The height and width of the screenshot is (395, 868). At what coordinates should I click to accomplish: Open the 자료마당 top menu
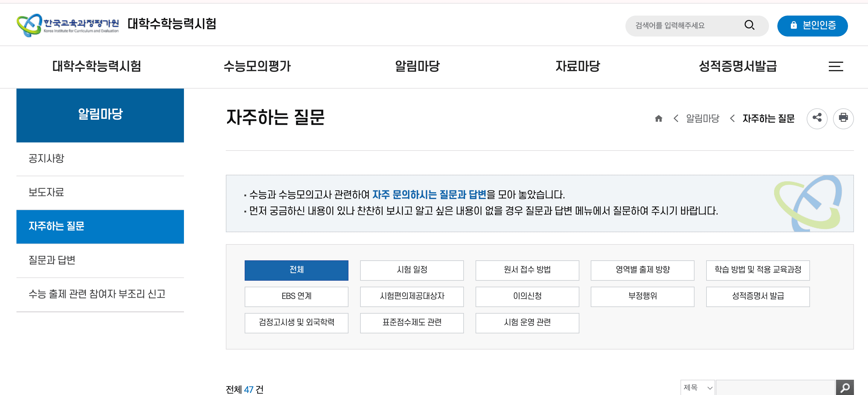[578, 66]
